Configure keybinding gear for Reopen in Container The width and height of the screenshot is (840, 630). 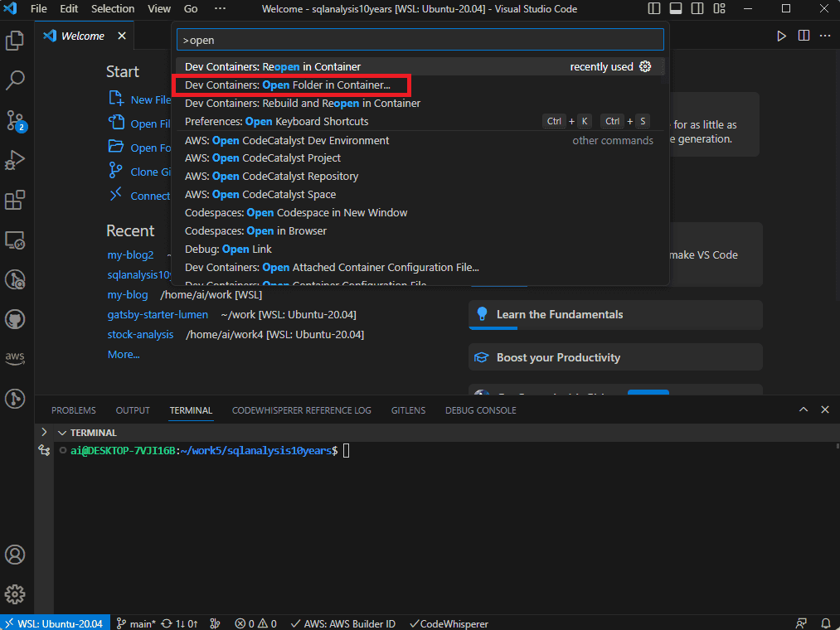coord(645,67)
